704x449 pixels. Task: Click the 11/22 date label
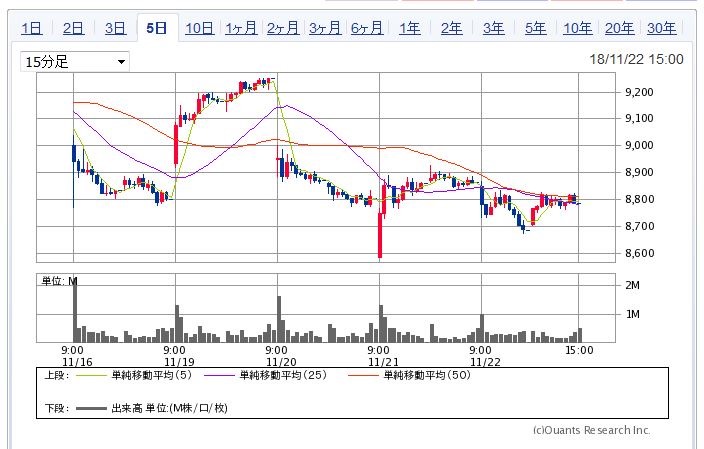(485, 362)
